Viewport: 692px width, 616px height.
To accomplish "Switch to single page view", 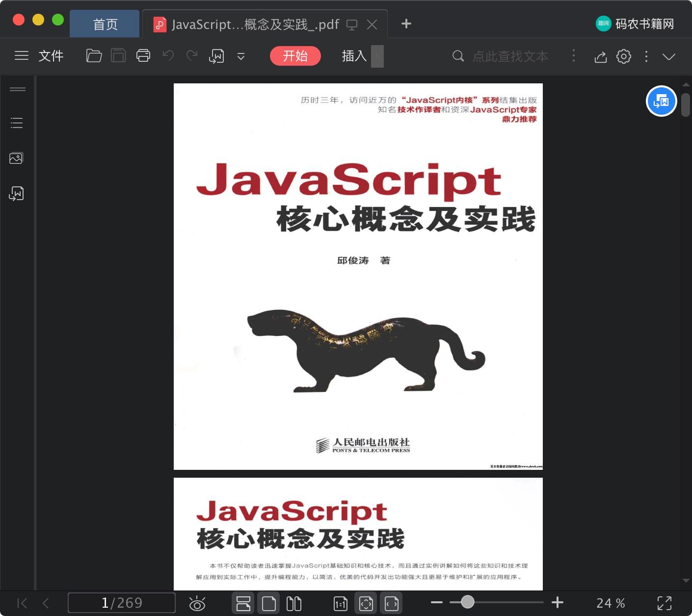I will [x=269, y=603].
